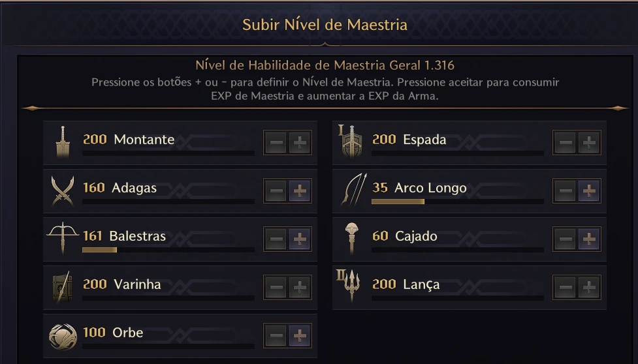Click the Balestras crossbow icon
Image resolution: width=638 pixels, height=364 pixels.
point(63,239)
